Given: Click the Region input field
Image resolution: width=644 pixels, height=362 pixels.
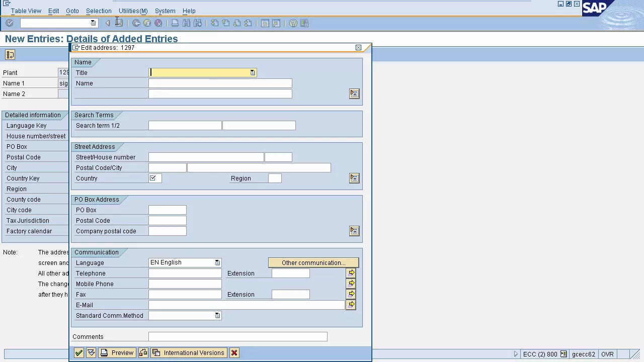Looking at the screenshot, I should tap(275, 178).
